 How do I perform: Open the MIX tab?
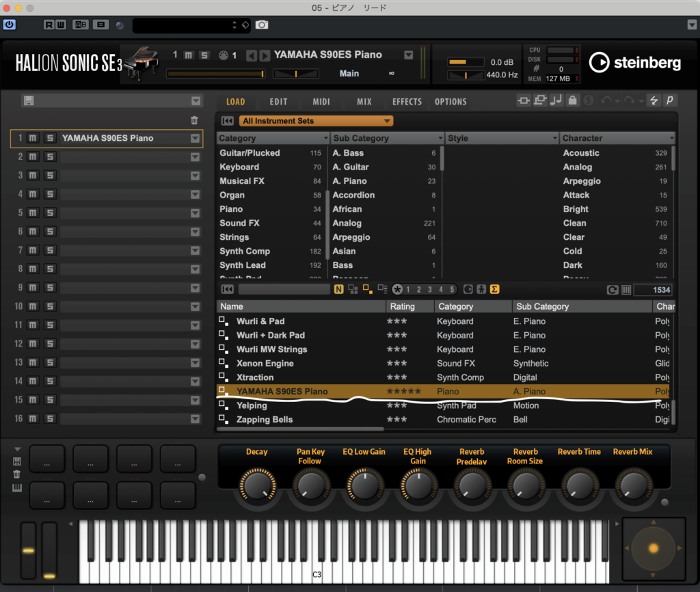pyautogui.click(x=364, y=102)
